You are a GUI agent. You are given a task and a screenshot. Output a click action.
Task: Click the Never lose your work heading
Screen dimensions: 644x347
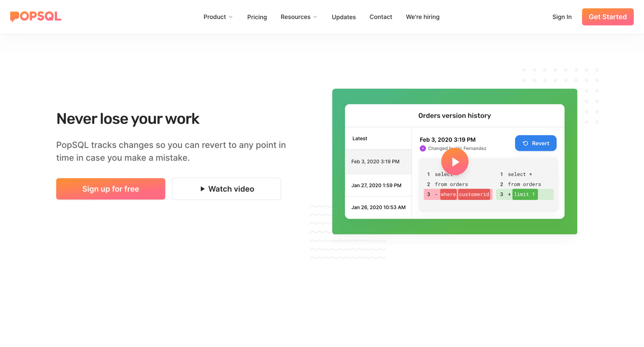pos(128,119)
